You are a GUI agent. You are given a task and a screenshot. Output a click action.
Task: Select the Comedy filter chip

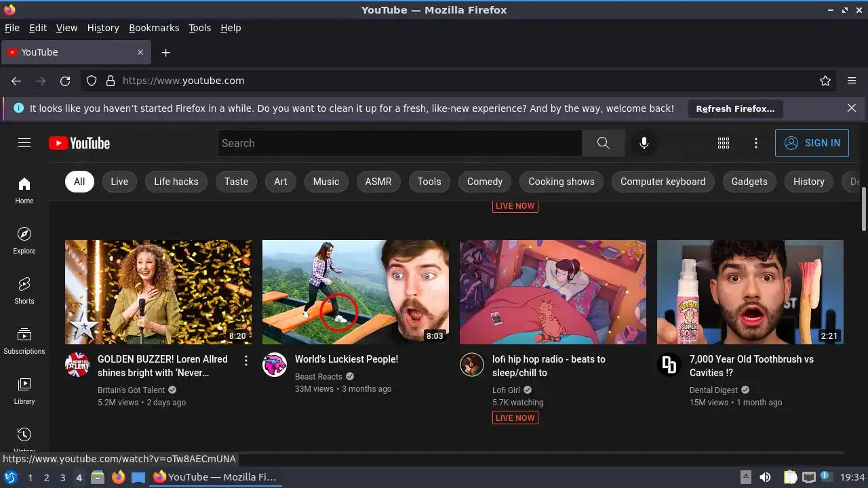click(x=485, y=182)
